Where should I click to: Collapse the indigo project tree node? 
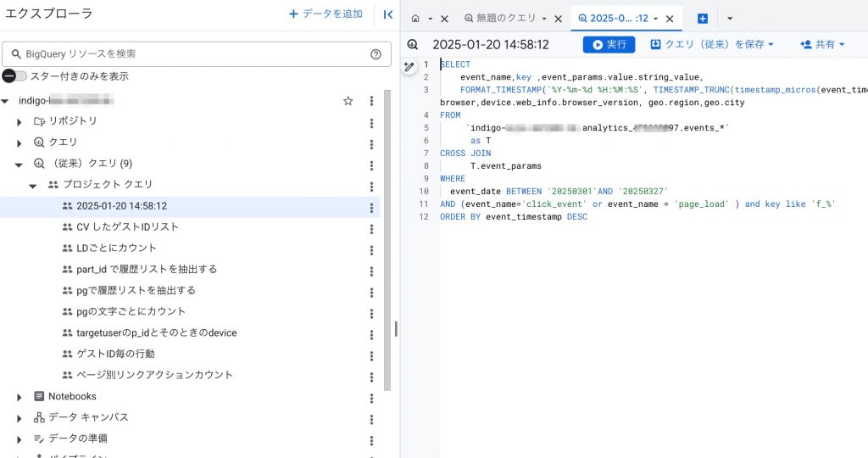tap(6, 101)
